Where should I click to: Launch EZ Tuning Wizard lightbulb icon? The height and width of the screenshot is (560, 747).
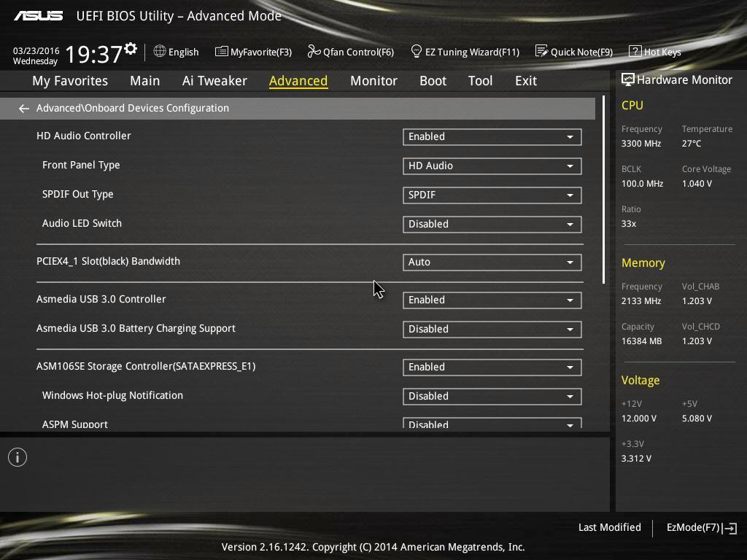pos(417,52)
